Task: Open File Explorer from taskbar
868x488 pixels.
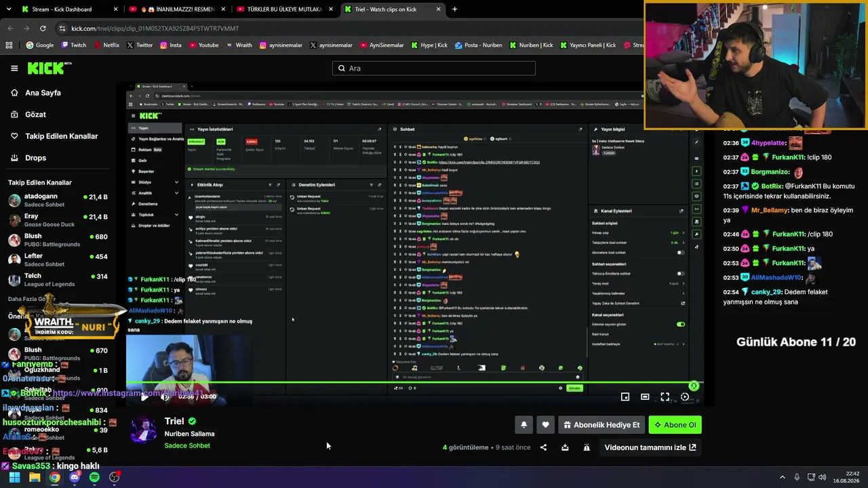Action: pyautogui.click(x=35, y=477)
